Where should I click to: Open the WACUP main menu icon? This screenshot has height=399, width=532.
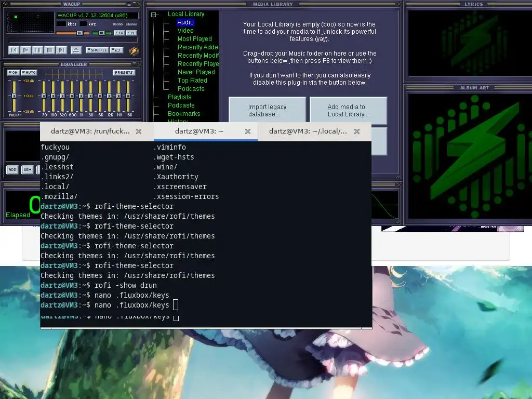[x=5, y=4]
